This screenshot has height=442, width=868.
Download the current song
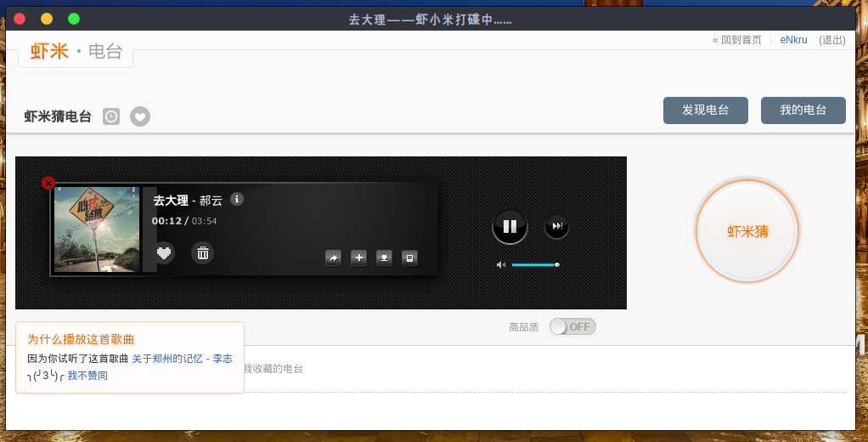[384, 258]
